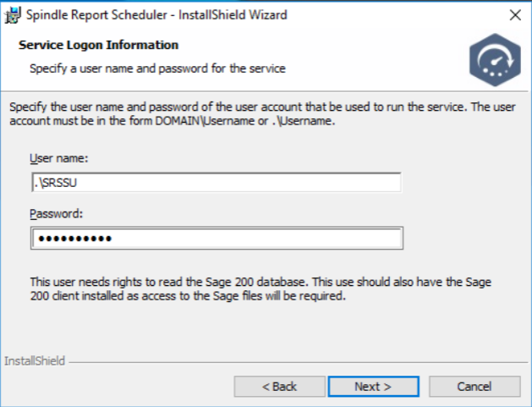This screenshot has height=407, width=532.
Task: Close the InstallShield Wizard window
Action: click(515, 15)
